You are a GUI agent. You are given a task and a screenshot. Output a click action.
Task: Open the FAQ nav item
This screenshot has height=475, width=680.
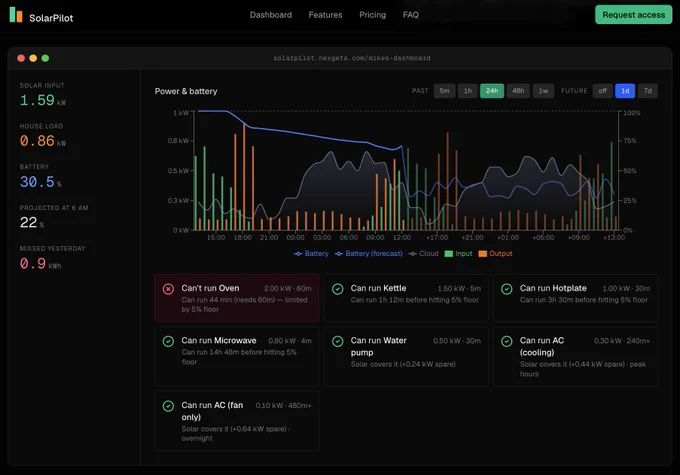(411, 15)
